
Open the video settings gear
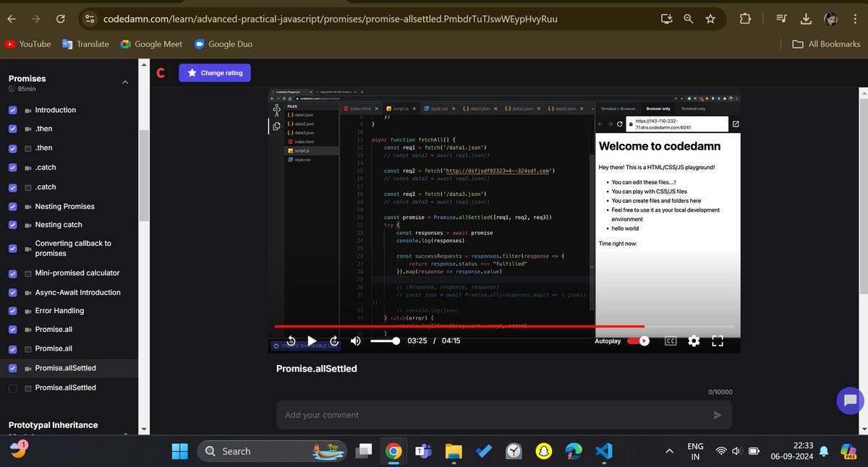pyautogui.click(x=694, y=340)
